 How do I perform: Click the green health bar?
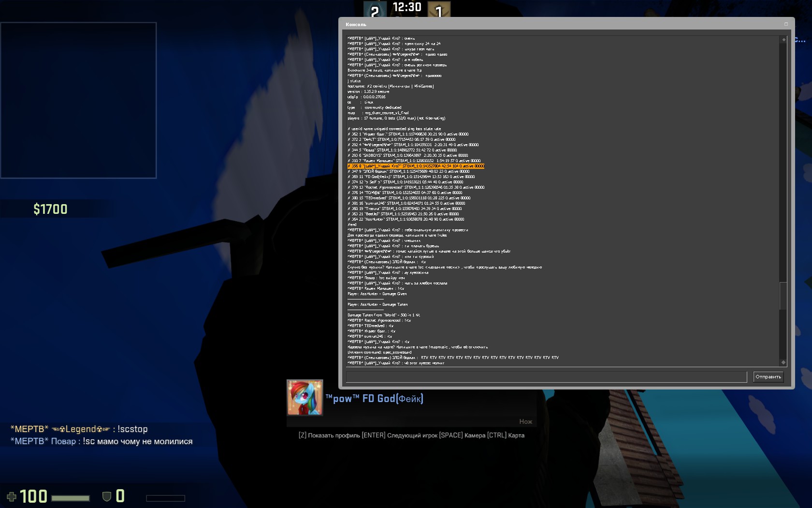[x=71, y=498]
